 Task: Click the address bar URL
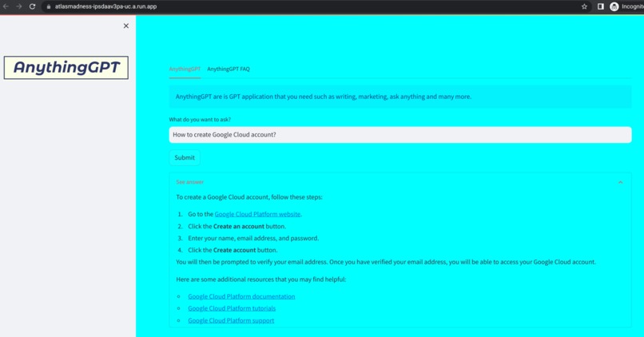coord(105,6)
